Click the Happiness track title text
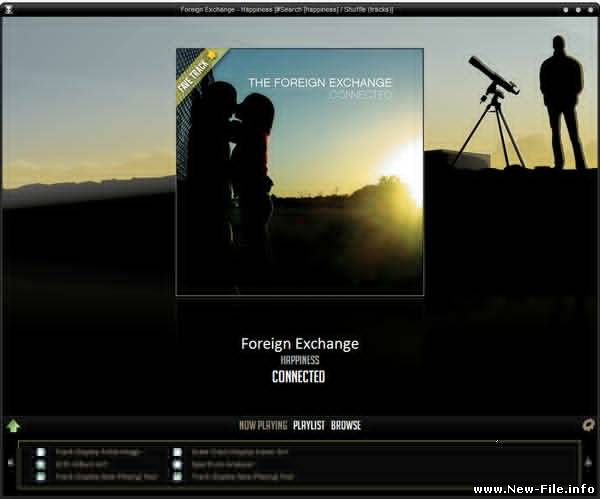Viewport: 600px width, 499px height. 299,360
